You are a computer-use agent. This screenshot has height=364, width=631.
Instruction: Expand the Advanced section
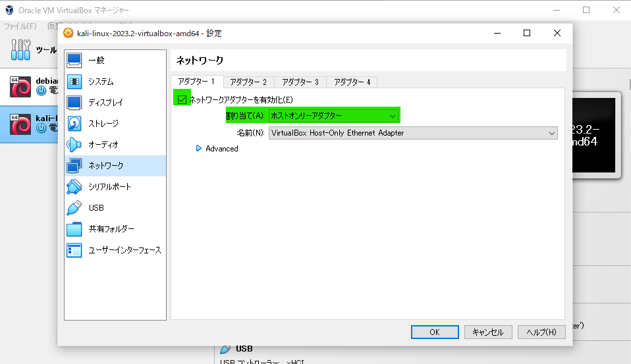[198, 148]
